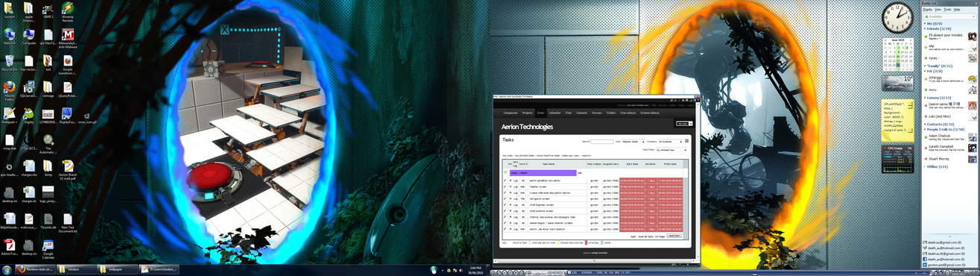Open the Winamp Remote desktop icon

67,11
